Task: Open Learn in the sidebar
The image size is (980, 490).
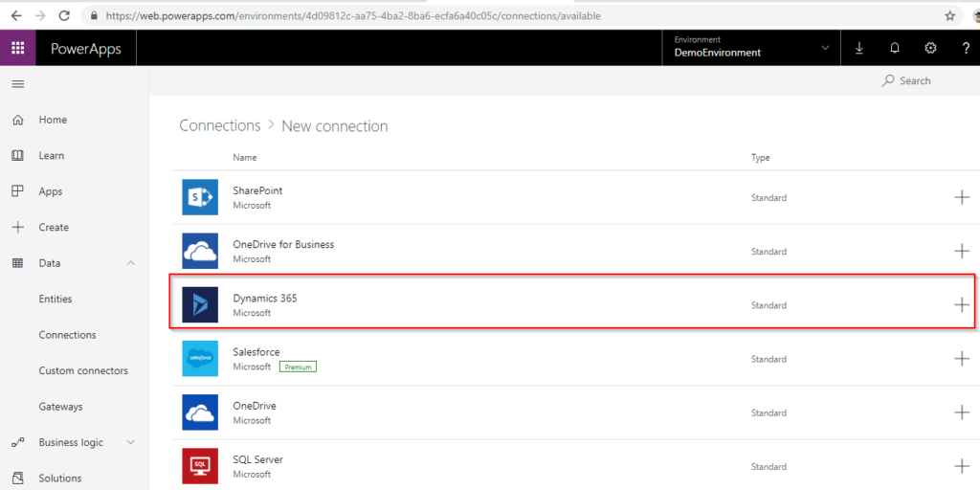Action: click(52, 156)
